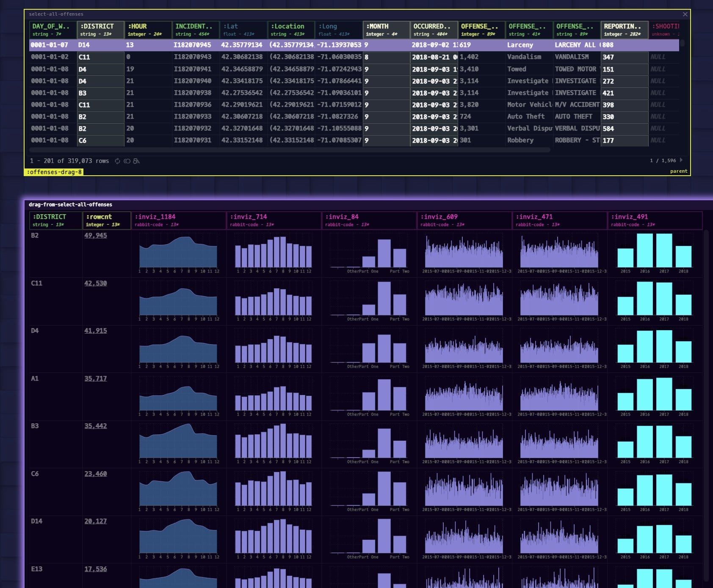Select the INCIDENT.. column header
This screenshot has width=713, height=588.
196,30
